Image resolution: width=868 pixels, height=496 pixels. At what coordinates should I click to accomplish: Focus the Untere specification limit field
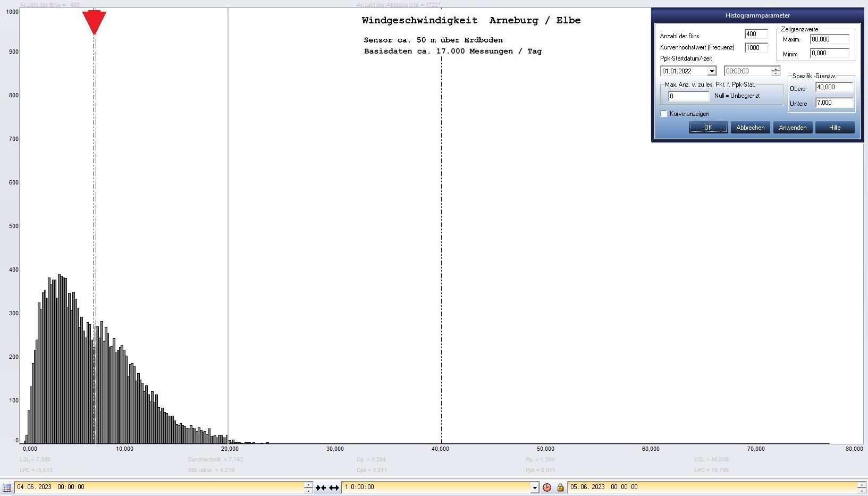coord(833,103)
